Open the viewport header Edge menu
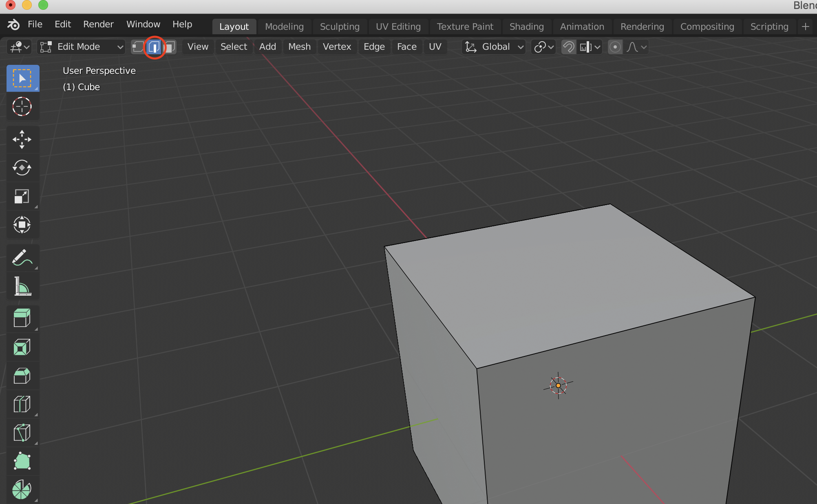This screenshot has height=504, width=817. pos(374,47)
